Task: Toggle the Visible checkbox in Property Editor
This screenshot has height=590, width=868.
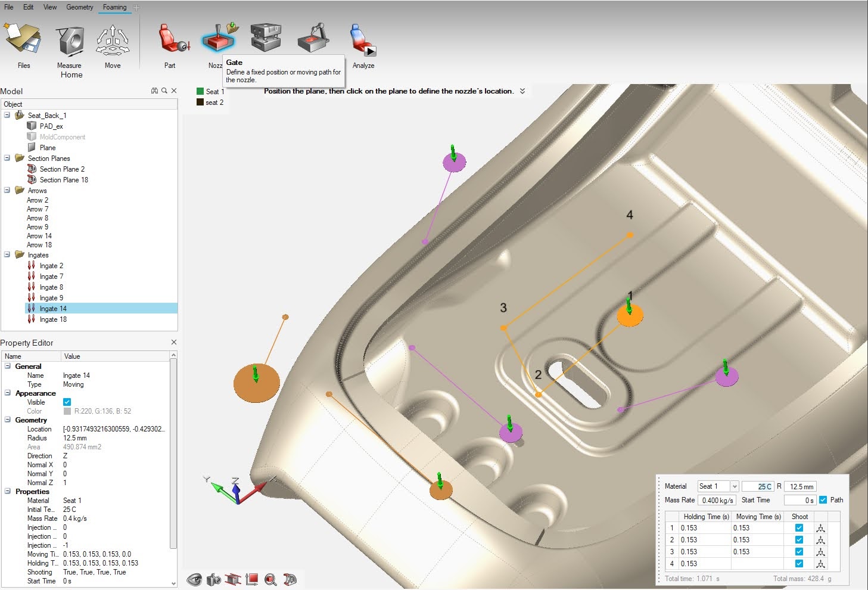Action: pos(67,402)
